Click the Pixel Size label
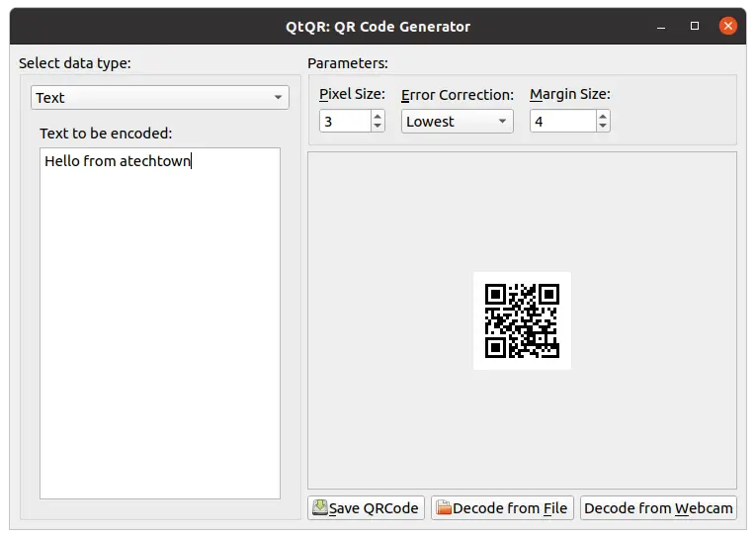Viewport: 756px width, 539px height. [352, 94]
